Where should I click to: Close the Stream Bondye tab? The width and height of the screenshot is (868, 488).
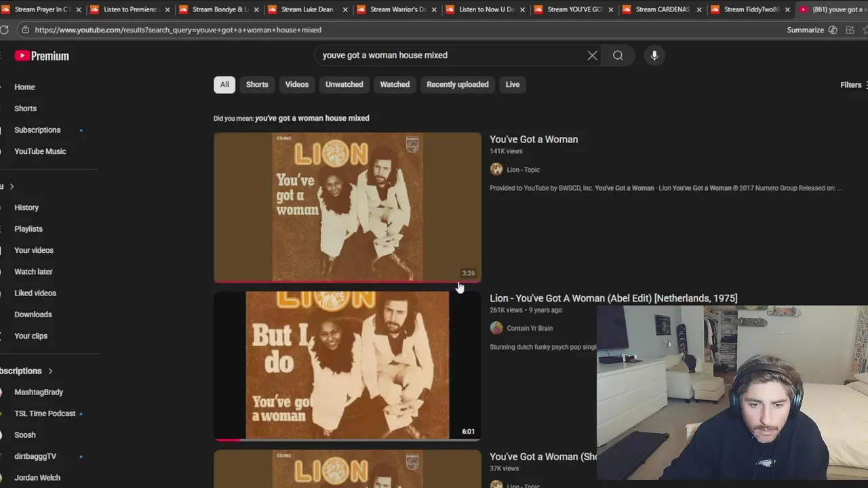point(256,9)
